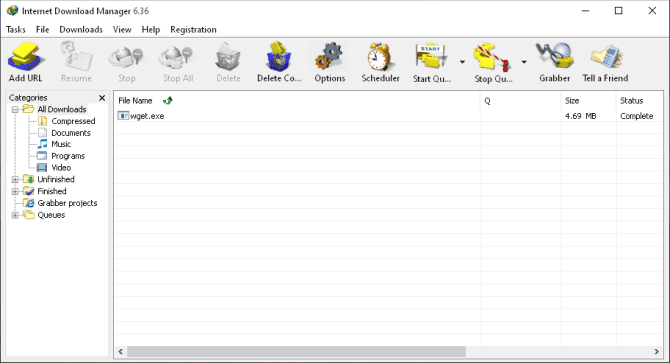Select Grabber projects in the tree
Image resolution: width=670 pixels, height=363 pixels.
tap(67, 203)
